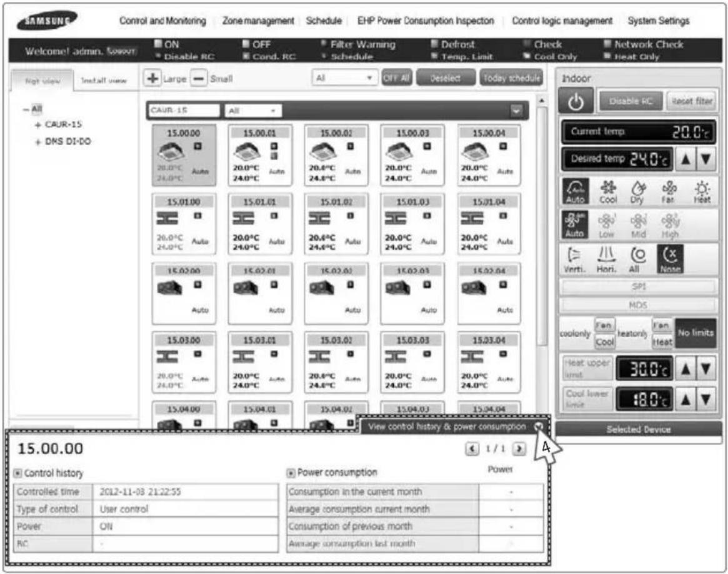Choose Hori. airflow swing icon
This screenshot has width=728, height=574.
tap(606, 259)
